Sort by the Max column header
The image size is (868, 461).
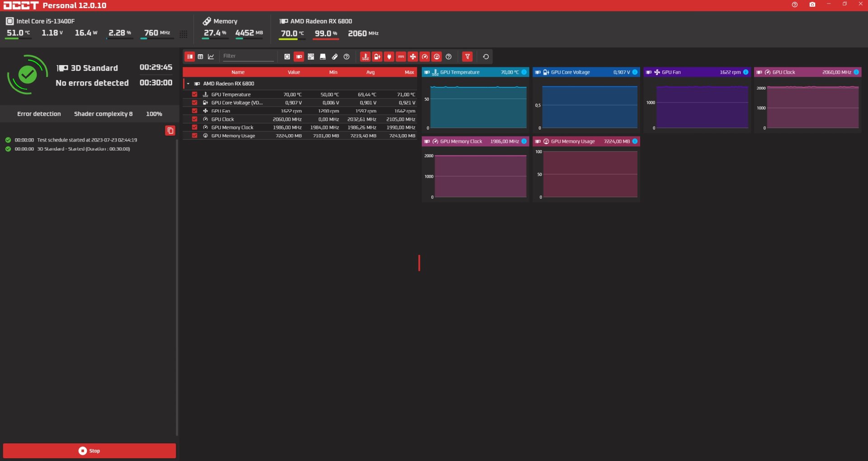[409, 72]
